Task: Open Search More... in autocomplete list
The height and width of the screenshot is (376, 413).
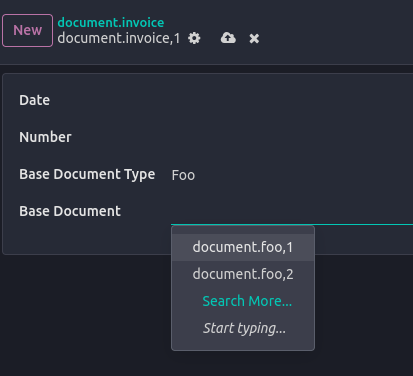Action: pos(247,301)
